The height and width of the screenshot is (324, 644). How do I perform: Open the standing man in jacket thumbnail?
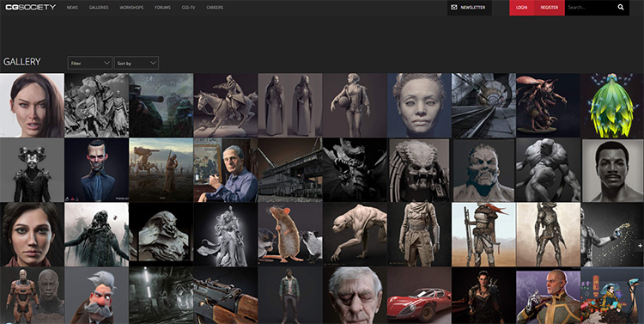click(290, 296)
